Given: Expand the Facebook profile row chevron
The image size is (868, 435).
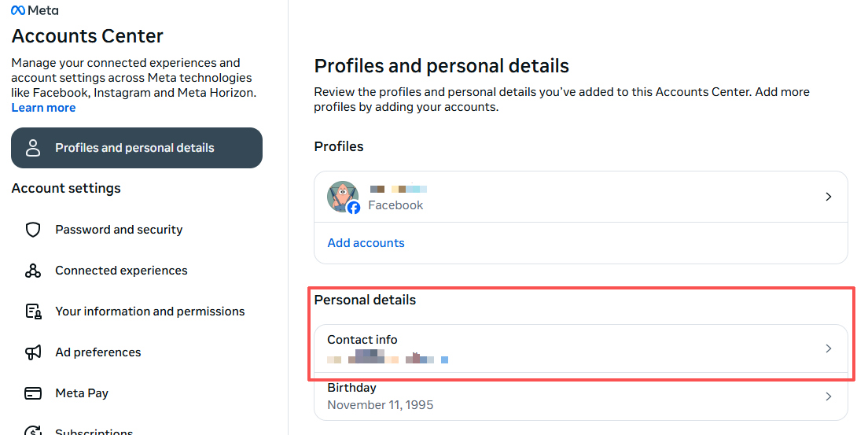Looking at the screenshot, I should 828,197.
